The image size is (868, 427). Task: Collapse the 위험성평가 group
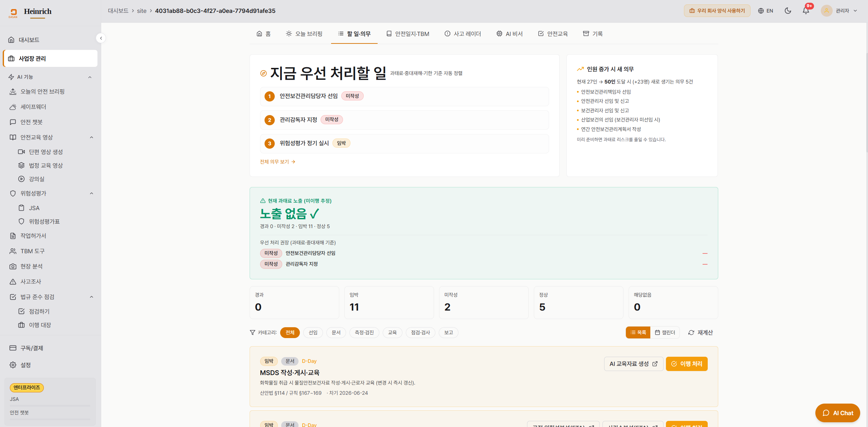pos(91,193)
